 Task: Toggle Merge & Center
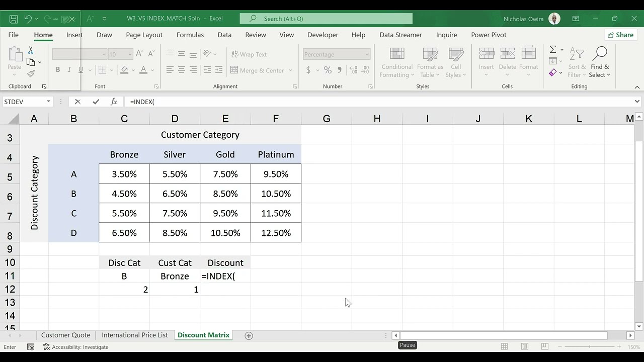tap(258, 70)
